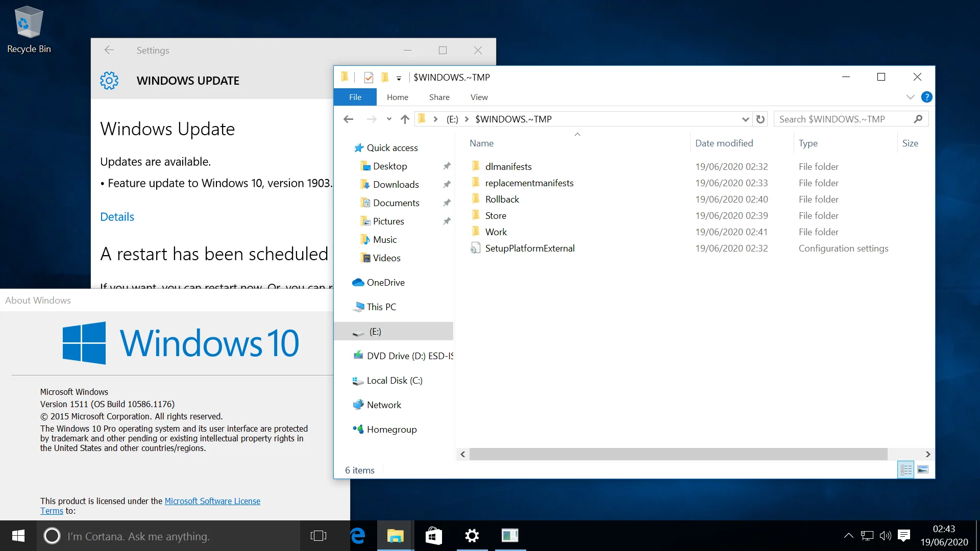Navigate back in File Explorer
980x551 pixels.
point(349,119)
